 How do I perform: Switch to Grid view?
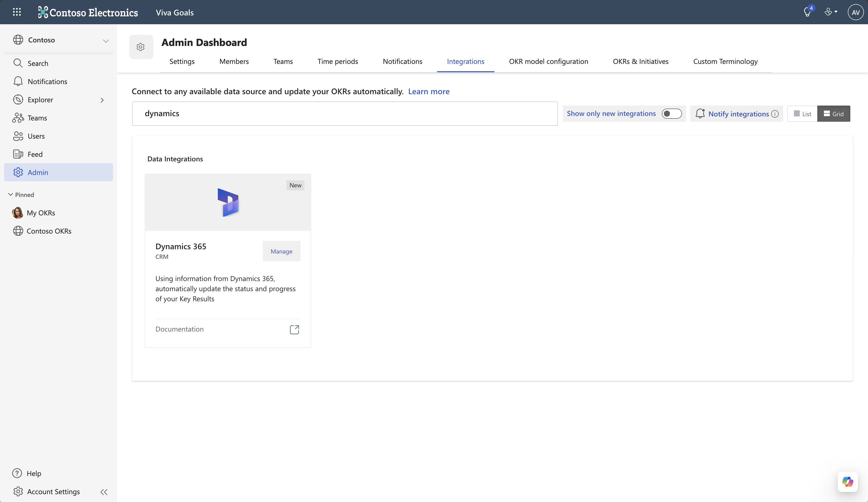833,114
